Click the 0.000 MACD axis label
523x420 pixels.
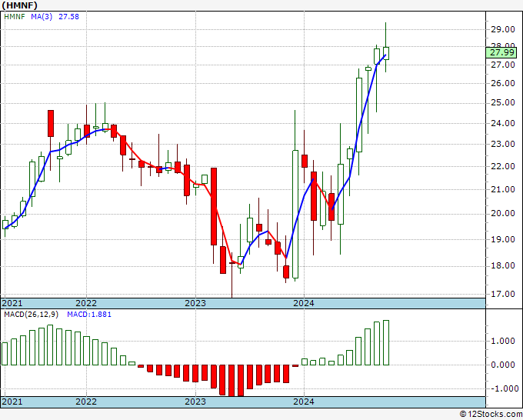pyautogui.click(x=503, y=365)
